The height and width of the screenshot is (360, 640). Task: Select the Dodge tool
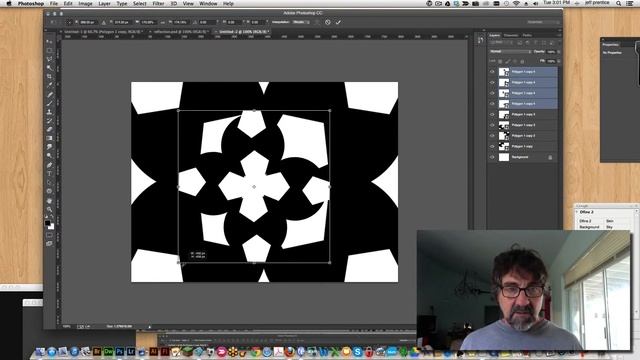tap(49, 156)
